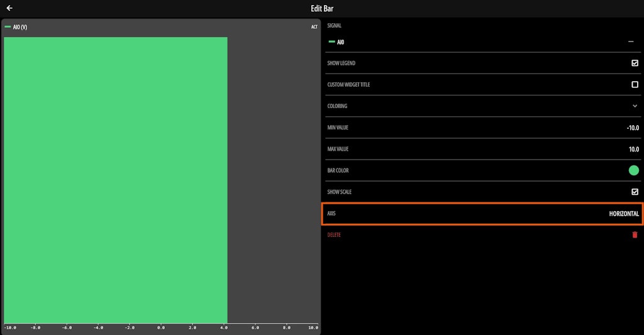
Task: Click the 6.0 scale tick label
Action: (x=255, y=327)
